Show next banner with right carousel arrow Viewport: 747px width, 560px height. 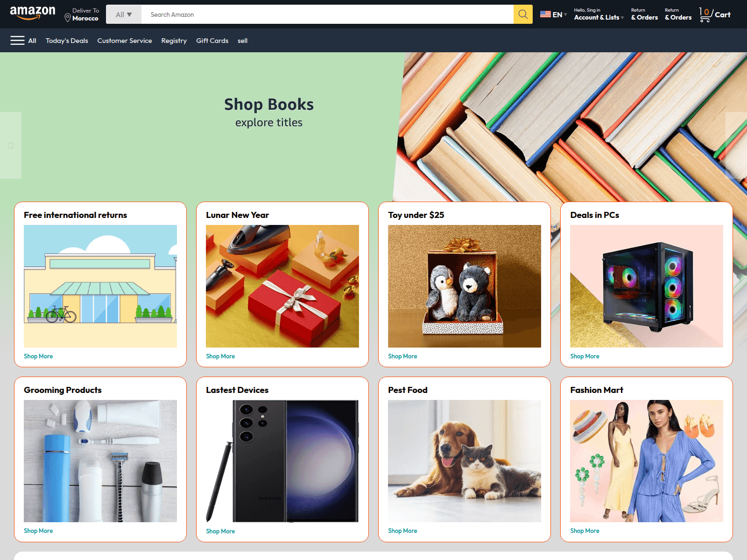coord(736,146)
